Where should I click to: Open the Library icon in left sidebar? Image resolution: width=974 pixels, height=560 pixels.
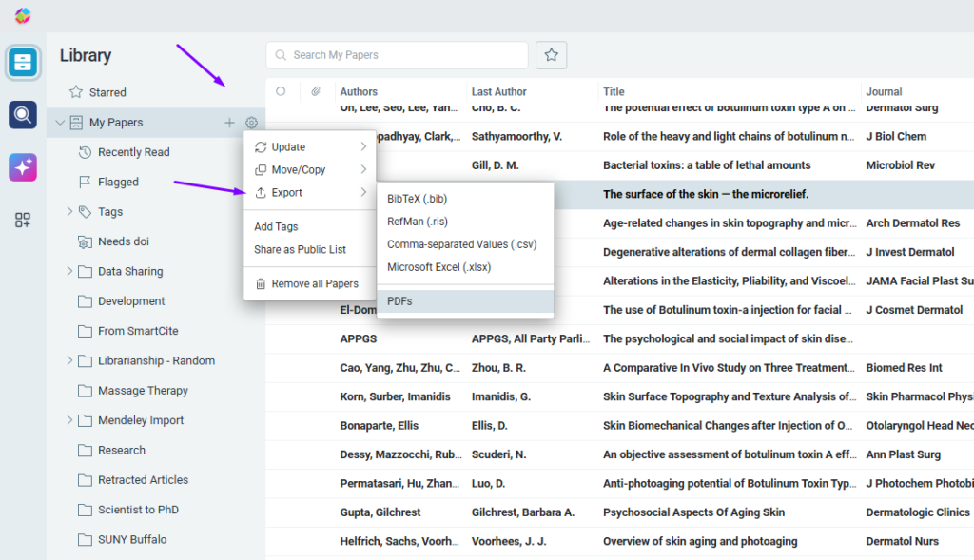(23, 63)
